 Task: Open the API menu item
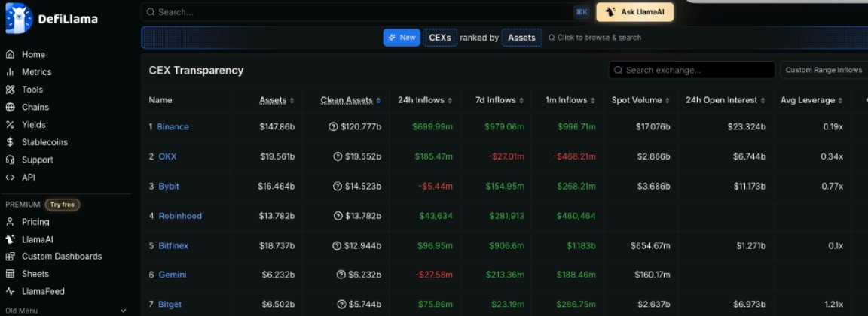tap(28, 178)
